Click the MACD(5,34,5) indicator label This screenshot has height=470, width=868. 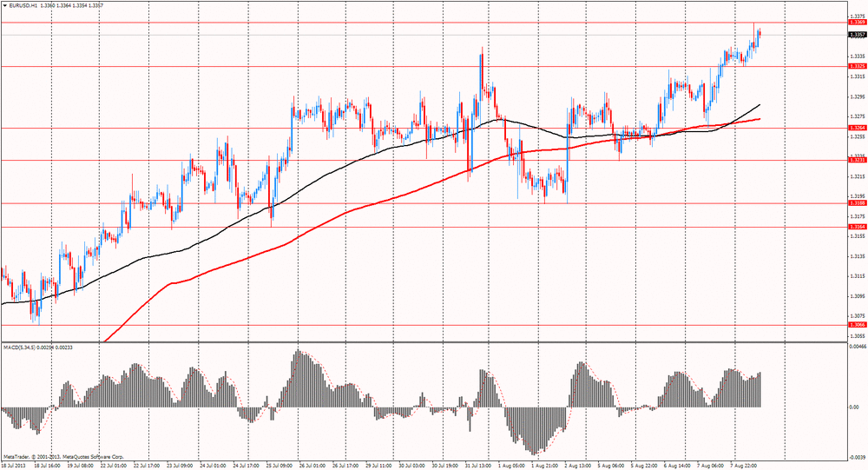(x=18, y=348)
